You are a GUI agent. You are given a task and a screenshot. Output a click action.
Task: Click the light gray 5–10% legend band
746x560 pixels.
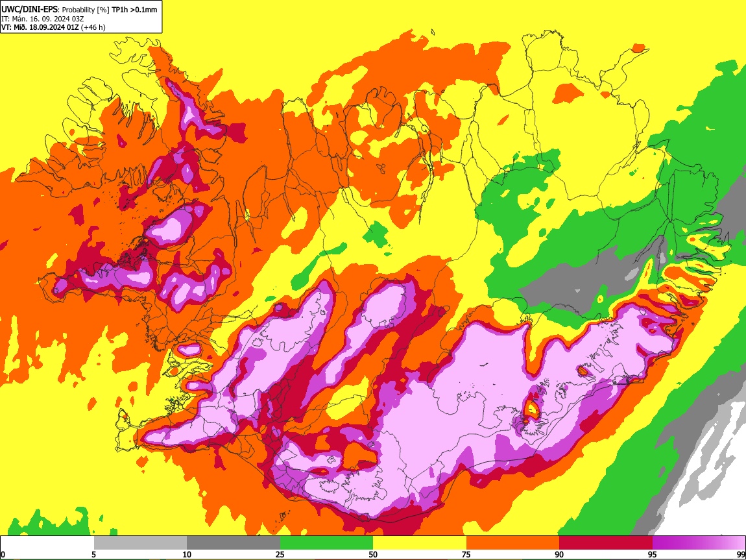coord(140,543)
